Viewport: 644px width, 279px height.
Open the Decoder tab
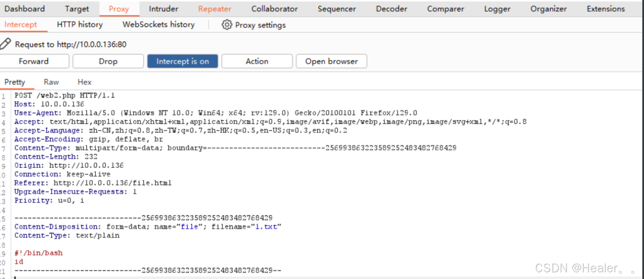[391, 8]
